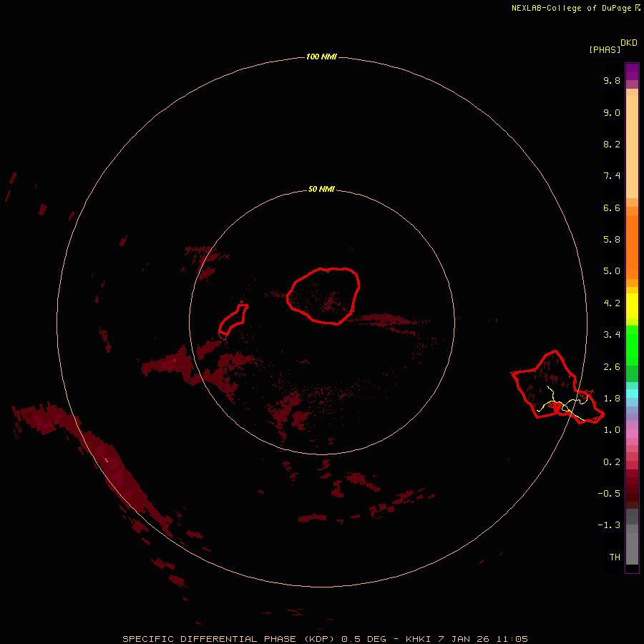
Task: Click the island outline with yellow roads
Action: [557, 387]
